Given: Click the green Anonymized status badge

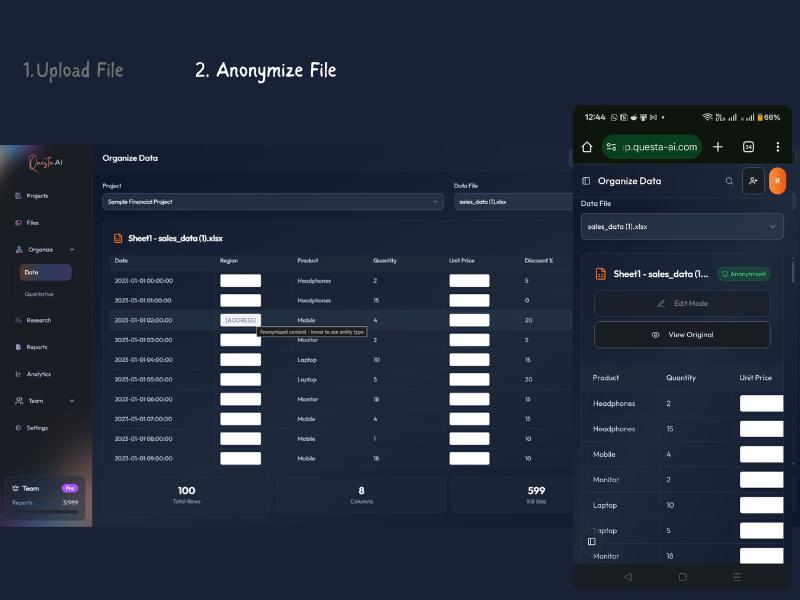Looking at the screenshot, I should [x=743, y=273].
